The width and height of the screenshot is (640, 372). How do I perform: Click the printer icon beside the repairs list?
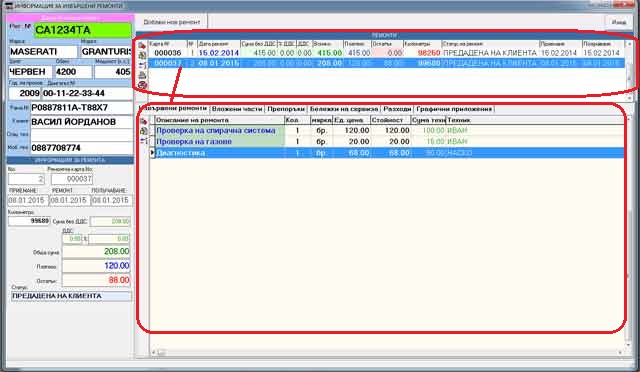pos(142,75)
